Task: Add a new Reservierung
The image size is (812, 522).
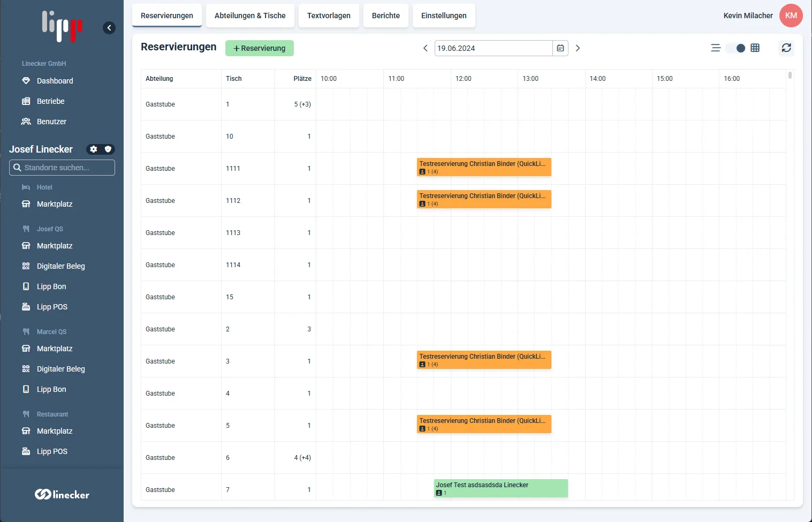Action: [x=260, y=48]
